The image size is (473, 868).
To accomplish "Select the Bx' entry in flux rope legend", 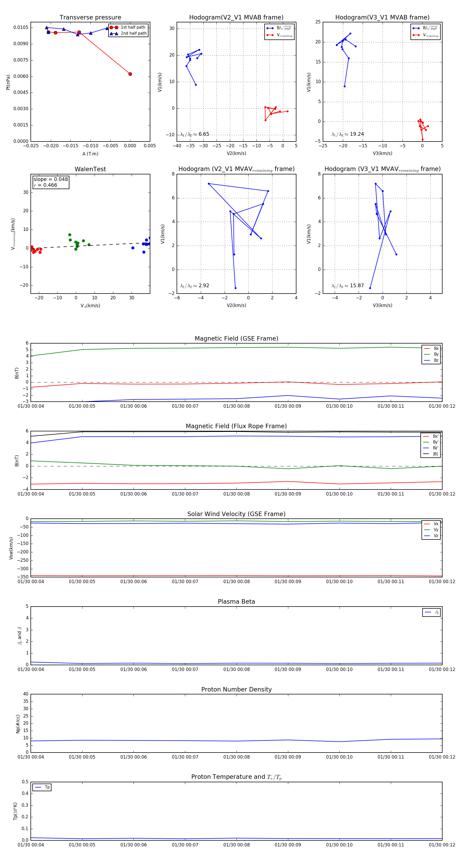I will click(431, 436).
